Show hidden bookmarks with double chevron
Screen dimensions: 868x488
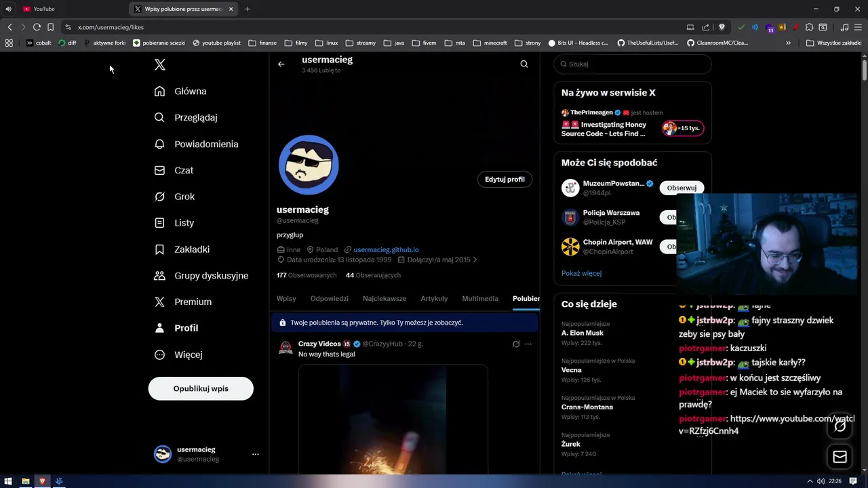pyautogui.click(x=788, y=43)
